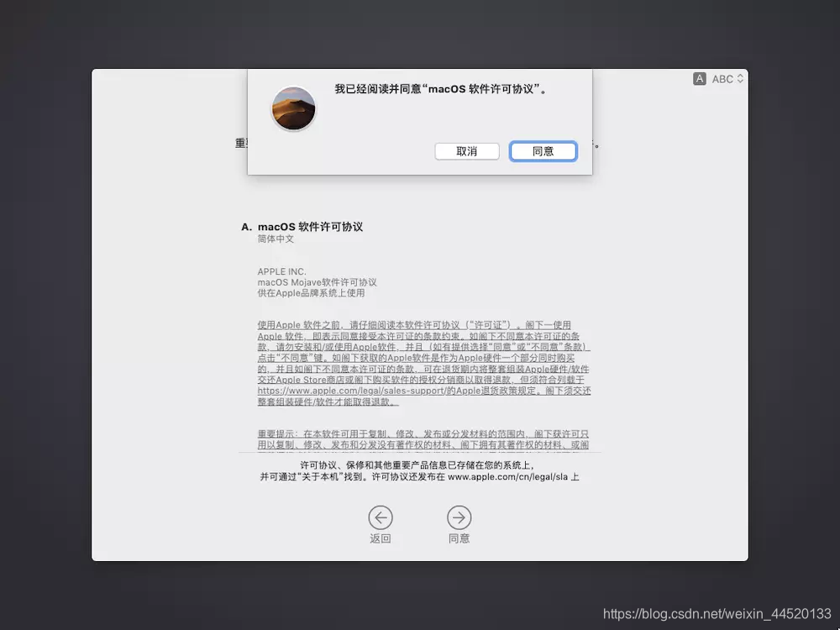The image size is (840, 630).
Task: Click the macOS Mojave软件许可协议 line
Action: tap(318, 282)
